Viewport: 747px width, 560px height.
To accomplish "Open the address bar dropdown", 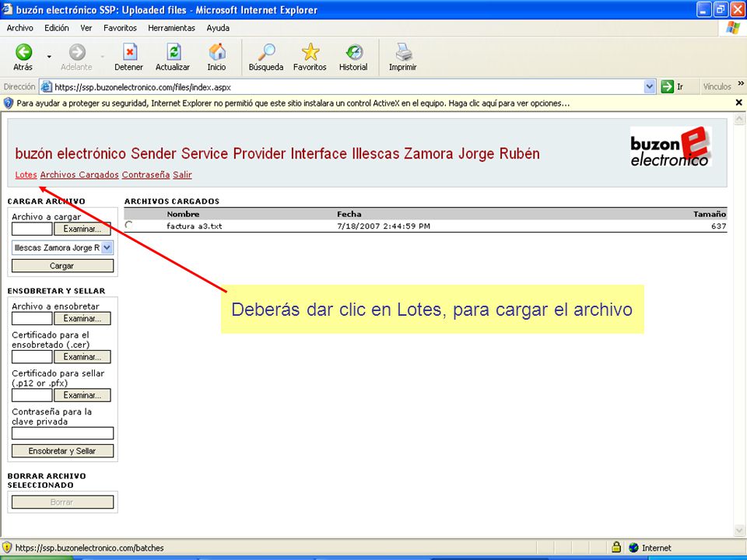I will coord(649,86).
